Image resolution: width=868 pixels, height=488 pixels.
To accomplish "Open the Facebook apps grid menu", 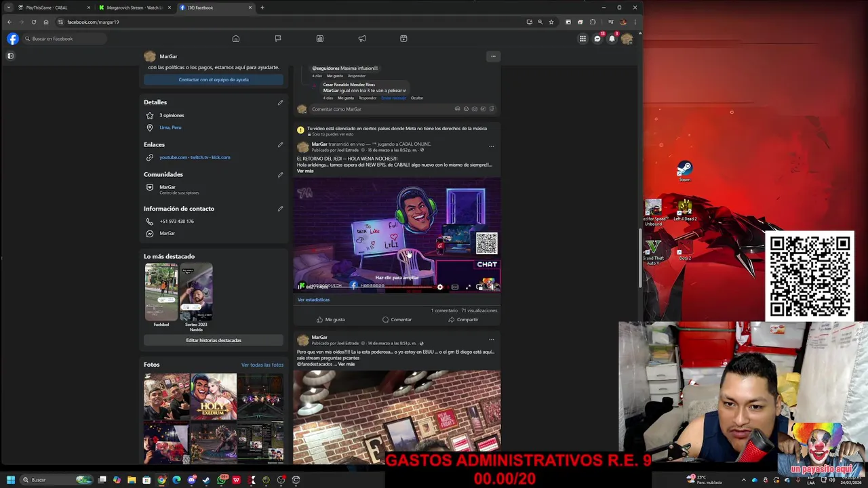I will pyautogui.click(x=583, y=39).
